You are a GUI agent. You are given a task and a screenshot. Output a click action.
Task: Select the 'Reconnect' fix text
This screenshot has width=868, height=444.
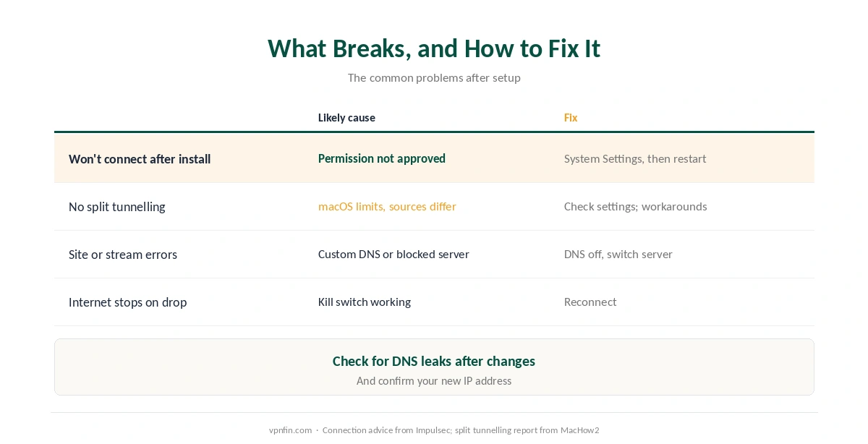(590, 302)
